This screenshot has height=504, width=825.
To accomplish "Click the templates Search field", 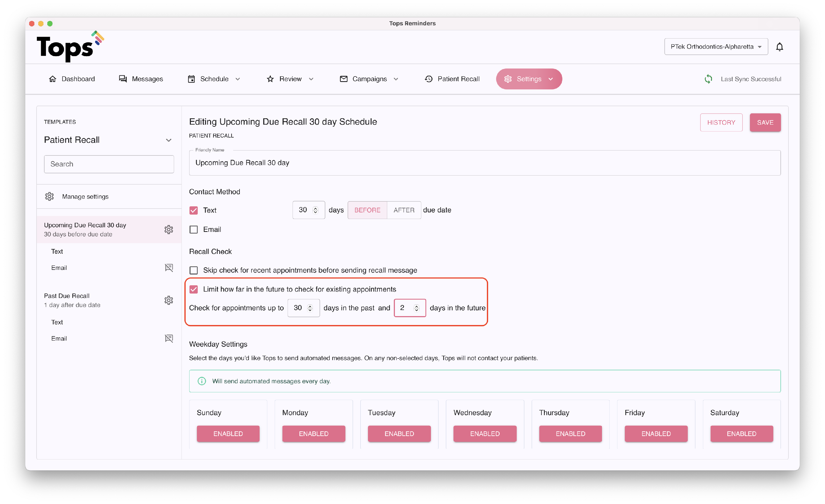I will click(109, 164).
